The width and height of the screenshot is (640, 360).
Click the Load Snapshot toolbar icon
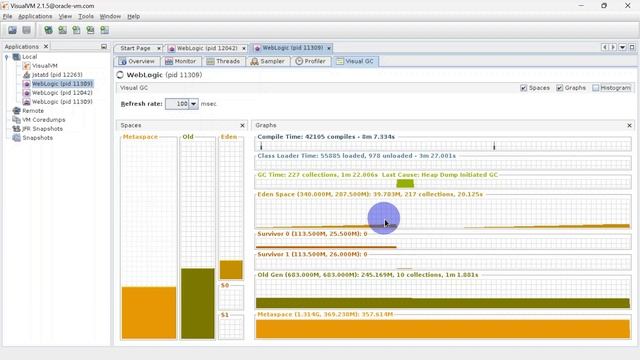pyautogui.click(x=12, y=30)
